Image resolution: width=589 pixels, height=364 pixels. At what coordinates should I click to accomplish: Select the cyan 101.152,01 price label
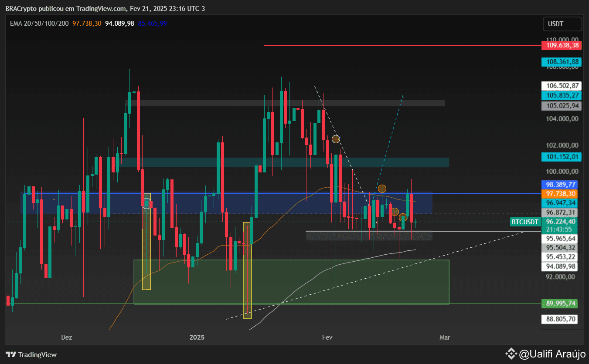pyautogui.click(x=561, y=156)
